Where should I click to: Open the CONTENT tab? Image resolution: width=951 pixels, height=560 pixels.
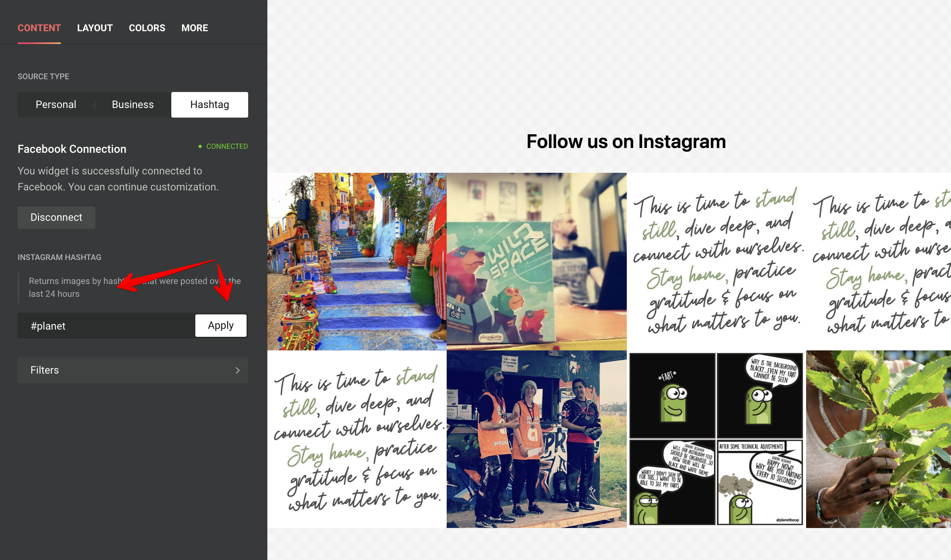point(39,28)
